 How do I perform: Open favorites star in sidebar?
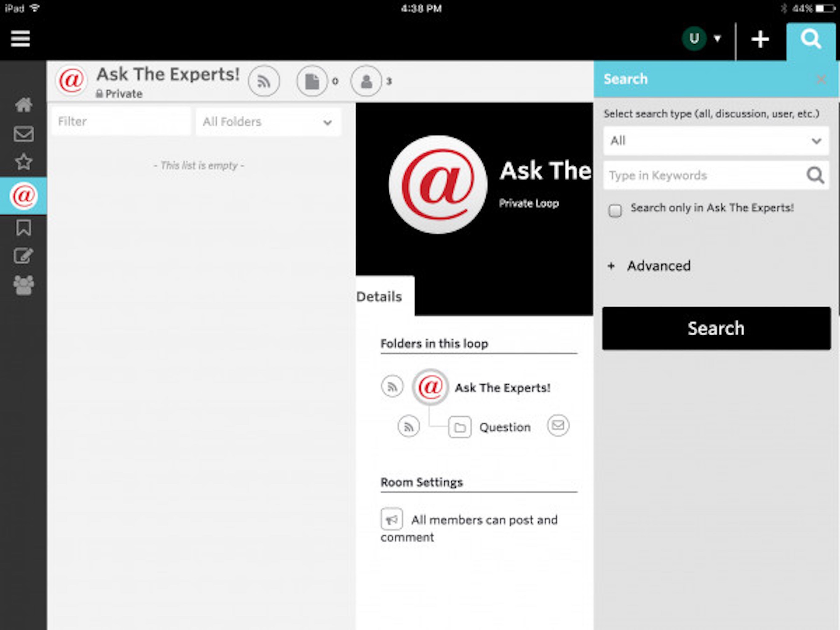click(24, 162)
